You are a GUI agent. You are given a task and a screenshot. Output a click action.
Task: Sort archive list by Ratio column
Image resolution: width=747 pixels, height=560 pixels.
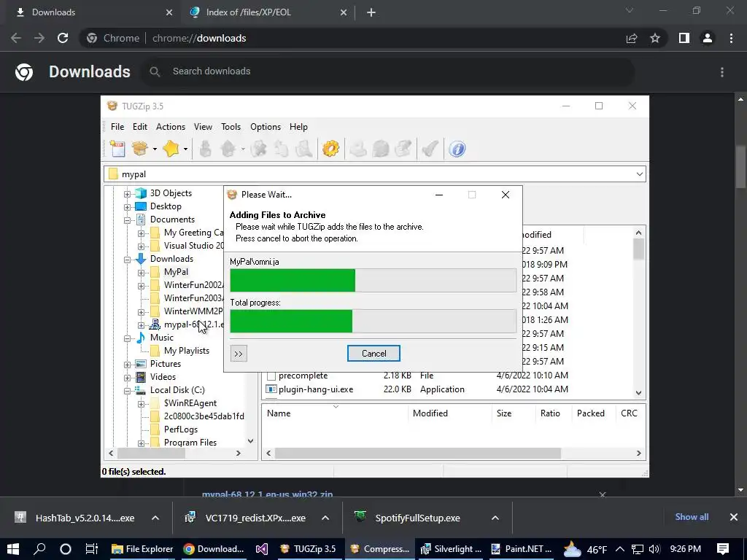tap(550, 413)
